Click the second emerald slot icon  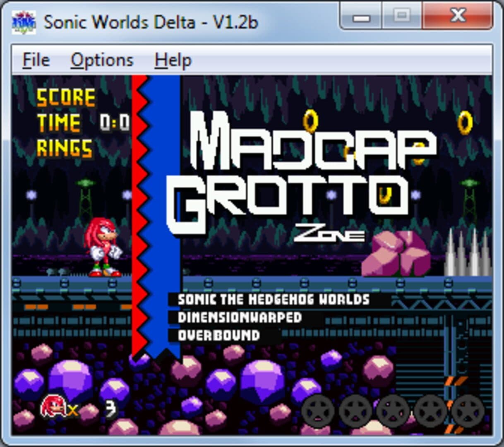click(x=355, y=411)
